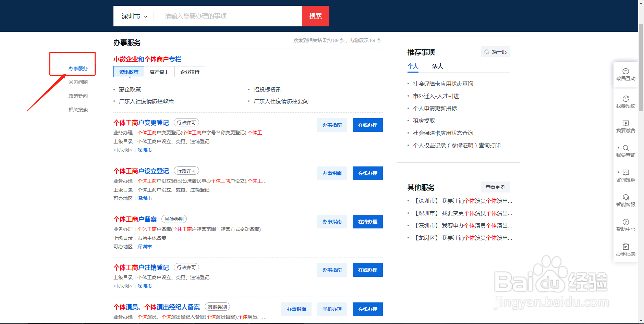Viewport: 644px width, 324px height.
Task: Open the 个体工商户备案 title link
Action: (135, 219)
